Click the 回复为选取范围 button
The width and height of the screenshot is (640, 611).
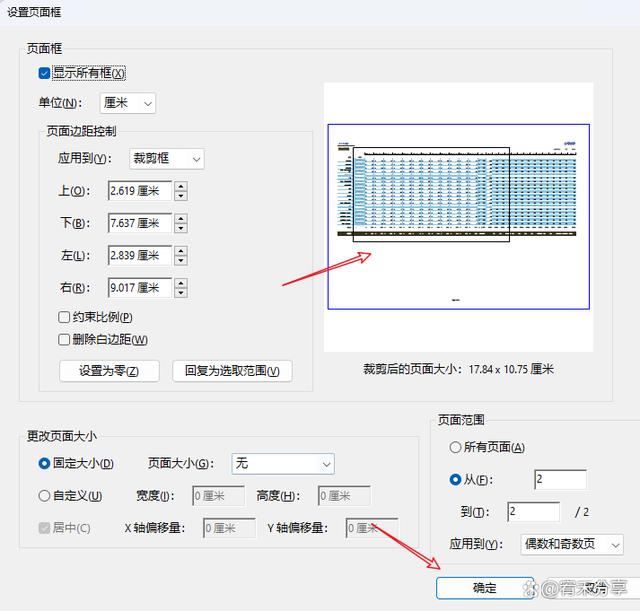[232, 371]
